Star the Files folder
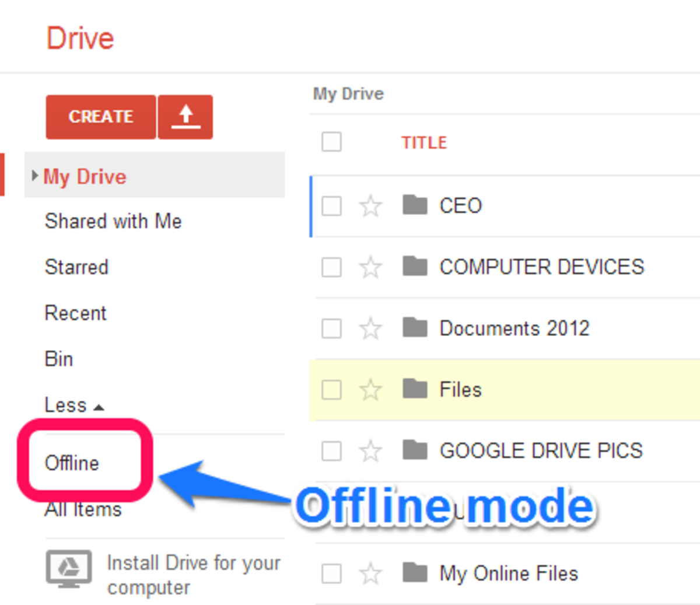The width and height of the screenshot is (700, 605). pyautogui.click(x=370, y=390)
